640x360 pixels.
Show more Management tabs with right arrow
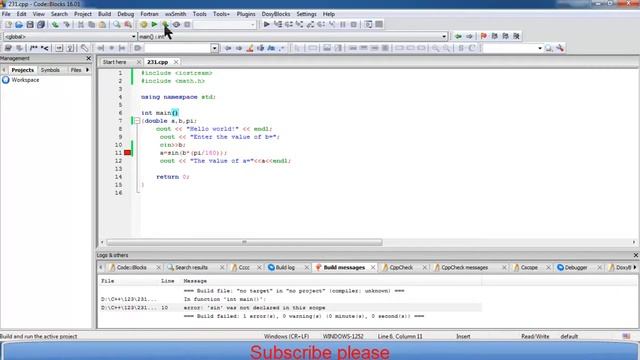[x=87, y=70]
